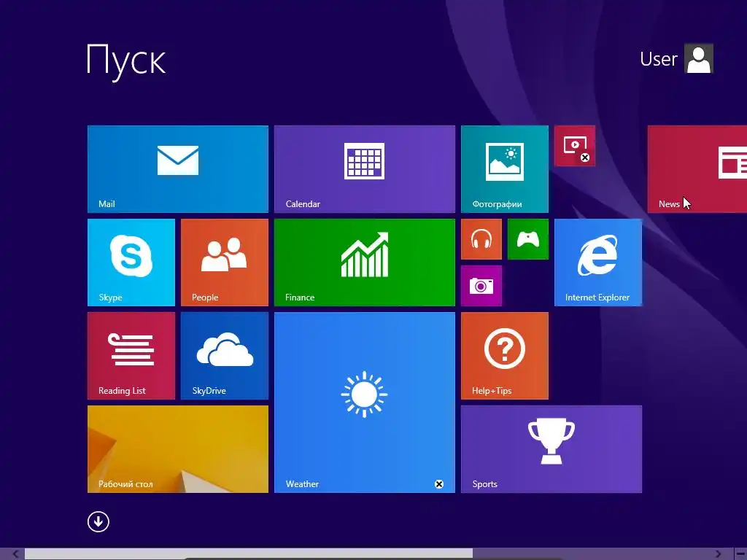
Task: Open the Reading List tile
Action: click(x=131, y=356)
